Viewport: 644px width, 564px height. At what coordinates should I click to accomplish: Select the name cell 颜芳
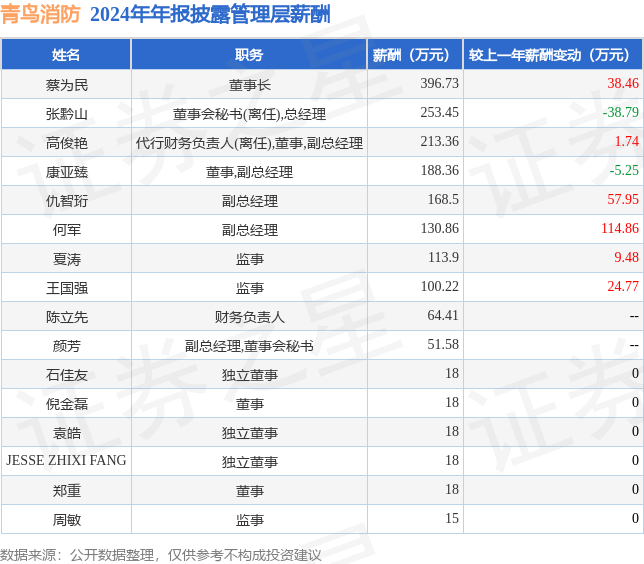[x=67, y=346]
